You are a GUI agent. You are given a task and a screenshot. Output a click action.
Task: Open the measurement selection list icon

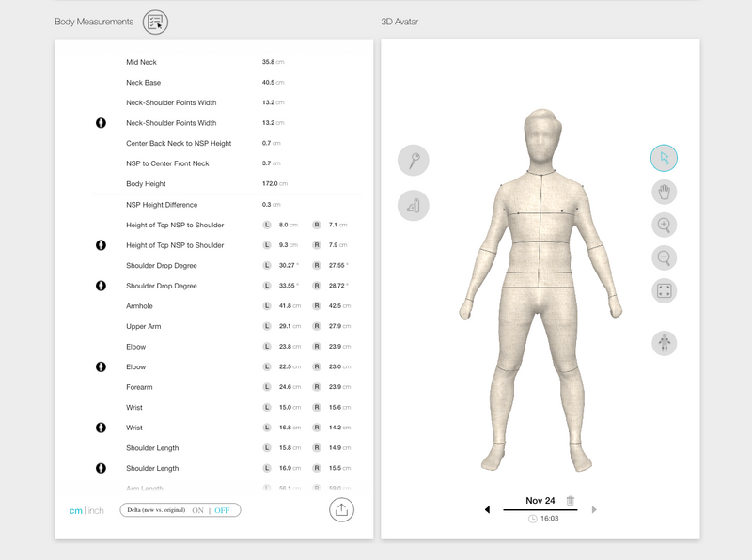(155, 23)
